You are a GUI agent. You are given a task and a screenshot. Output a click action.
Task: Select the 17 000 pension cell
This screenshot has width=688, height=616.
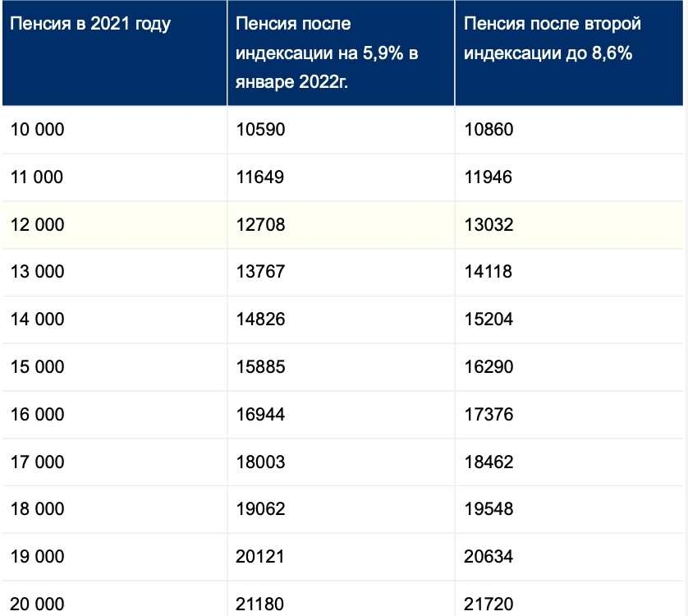click(38, 462)
